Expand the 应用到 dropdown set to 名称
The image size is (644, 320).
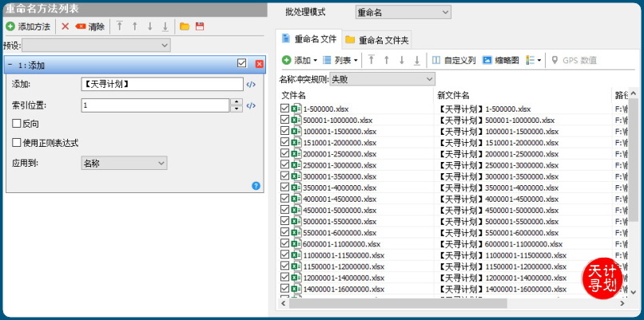[124, 163]
